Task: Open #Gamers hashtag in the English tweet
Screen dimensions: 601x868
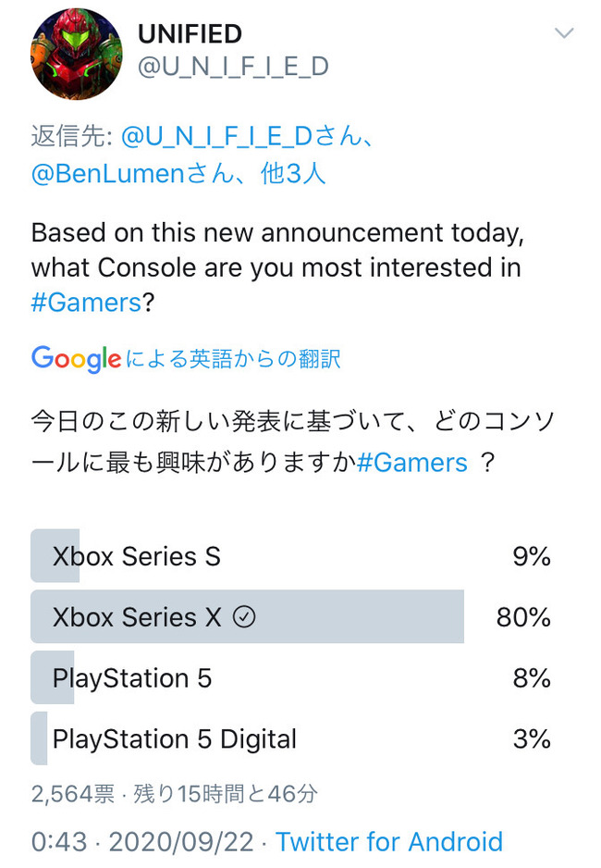Action: pyautogui.click(x=86, y=304)
